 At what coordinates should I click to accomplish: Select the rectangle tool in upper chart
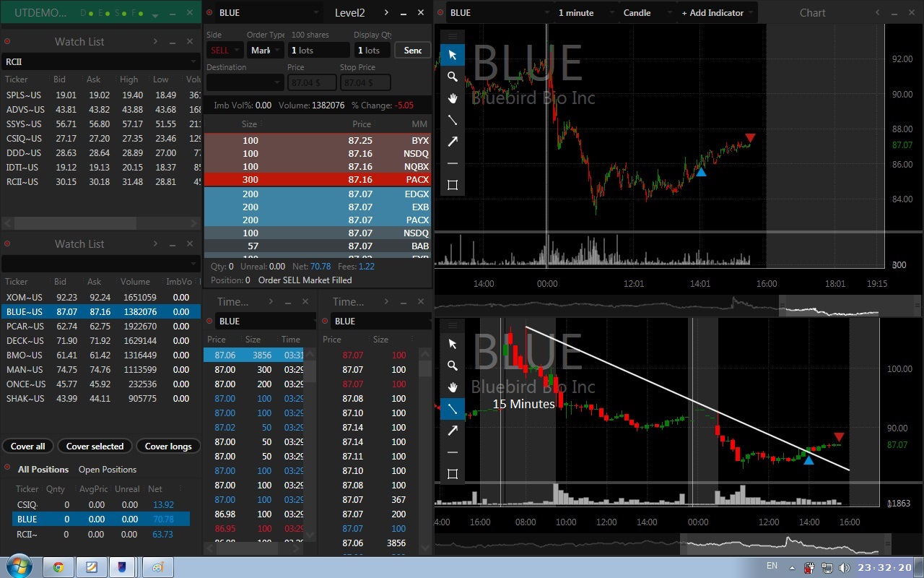453,185
